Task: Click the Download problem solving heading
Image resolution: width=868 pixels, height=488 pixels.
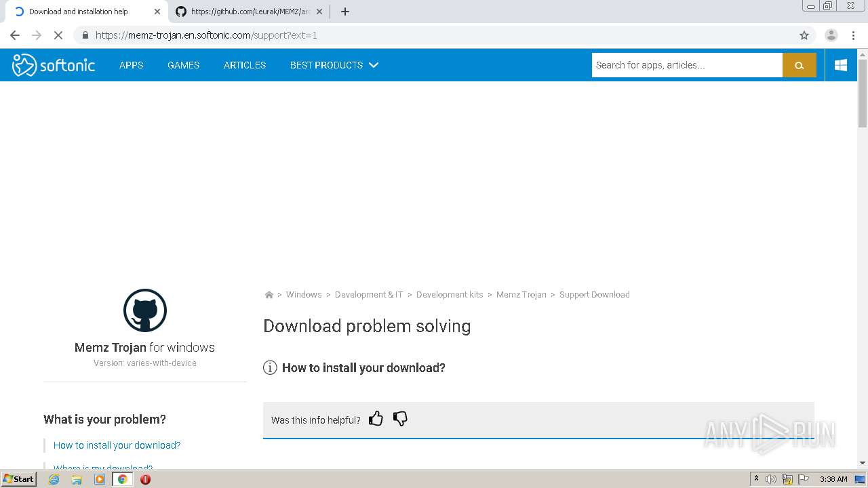Action: pyautogui.click(x=367, y=326)
